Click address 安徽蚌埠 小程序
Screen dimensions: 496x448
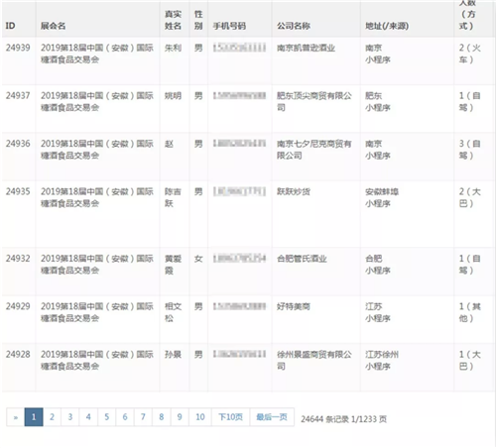coord(382,197)
